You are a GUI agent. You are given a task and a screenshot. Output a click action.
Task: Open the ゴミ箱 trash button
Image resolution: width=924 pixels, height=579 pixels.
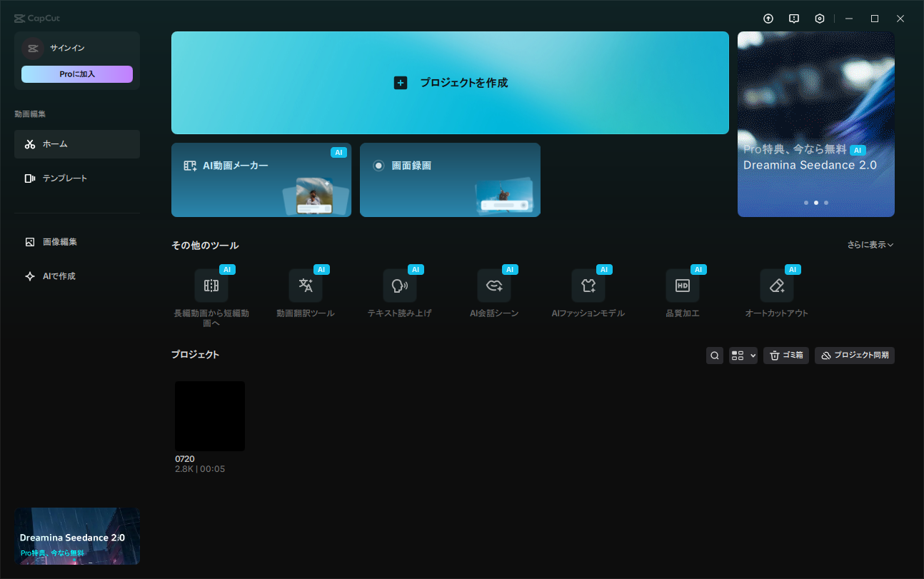point(786,356)
